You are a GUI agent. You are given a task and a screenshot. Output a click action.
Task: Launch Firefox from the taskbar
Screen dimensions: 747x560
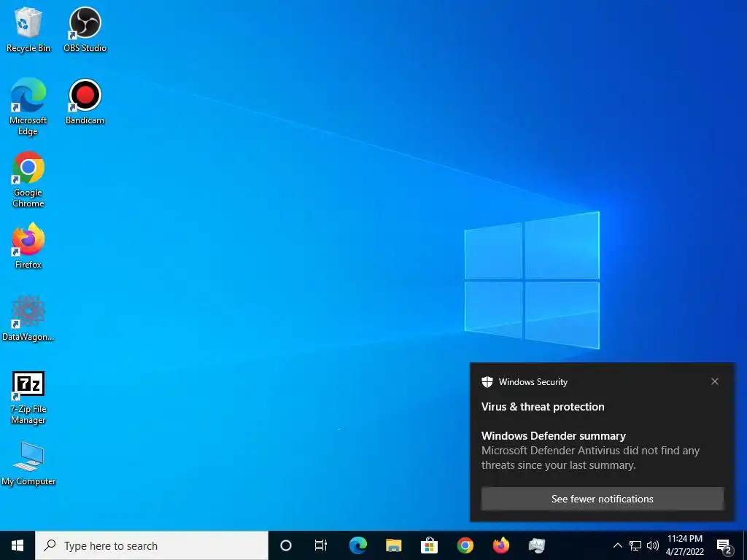(x=500, y=545)
